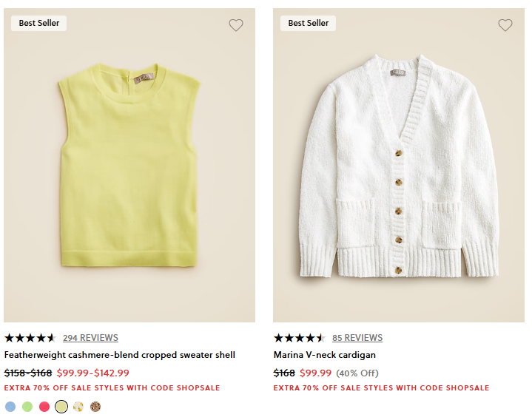Viewport: 532px width, 420px height.
Task: Select the light blue color swatch
Action: coord(10,406)
